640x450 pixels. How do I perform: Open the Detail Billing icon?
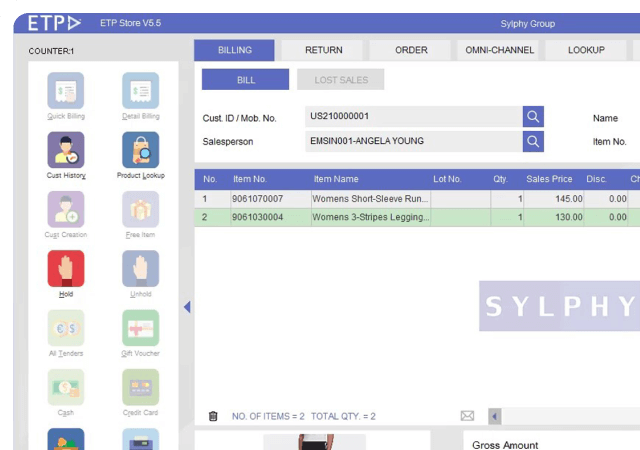coord(140,90)
